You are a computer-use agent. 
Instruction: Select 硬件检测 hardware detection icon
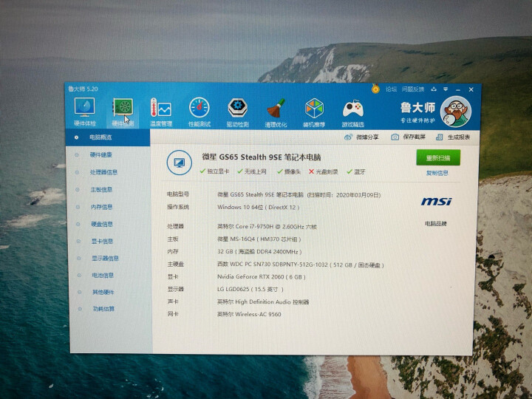[x=123, y=112]
